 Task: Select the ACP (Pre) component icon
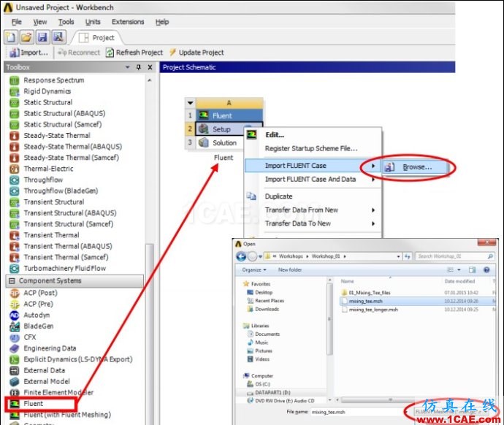click(x=14, y=304)
